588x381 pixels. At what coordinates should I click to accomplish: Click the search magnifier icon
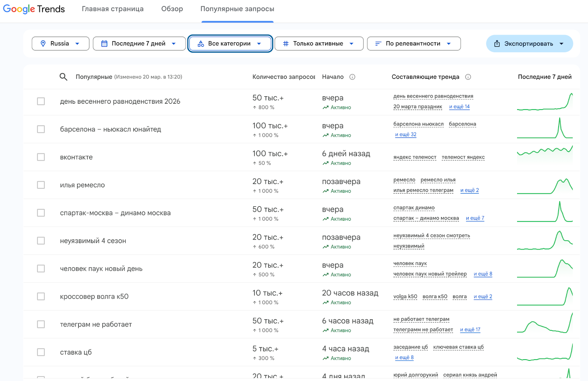(x=63, y=77)
